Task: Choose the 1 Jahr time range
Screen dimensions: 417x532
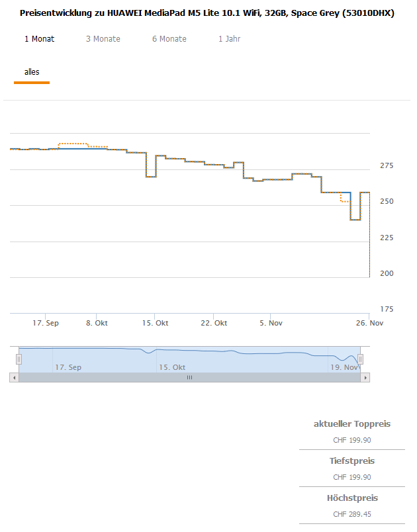Action: (x=230, y=39)
